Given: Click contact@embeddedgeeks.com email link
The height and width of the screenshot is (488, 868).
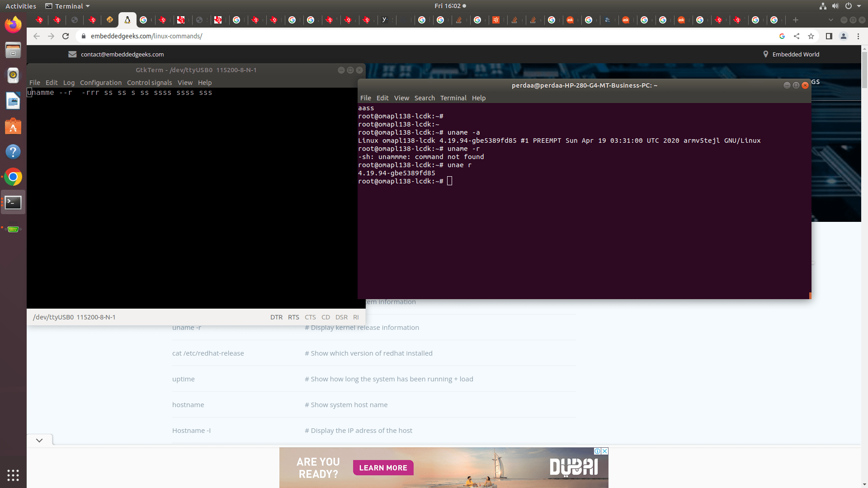Looking at the screenshot, I should (x=122, y=54).
